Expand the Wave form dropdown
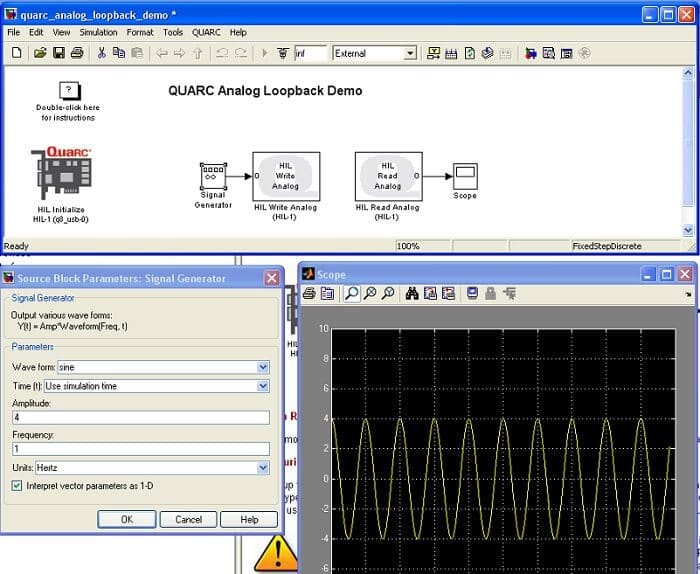Viewport: 700px width, 574px height. pos(263,367)
